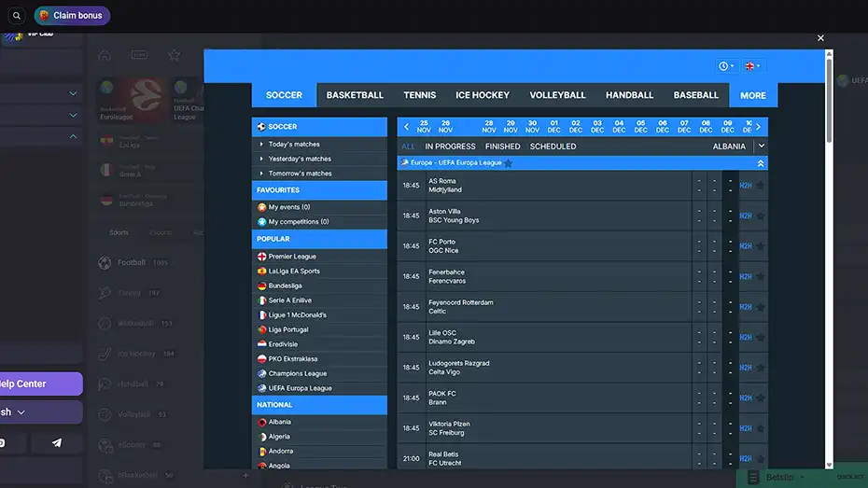Favourite the Europe - UEFA Europa League

point(508,163)
